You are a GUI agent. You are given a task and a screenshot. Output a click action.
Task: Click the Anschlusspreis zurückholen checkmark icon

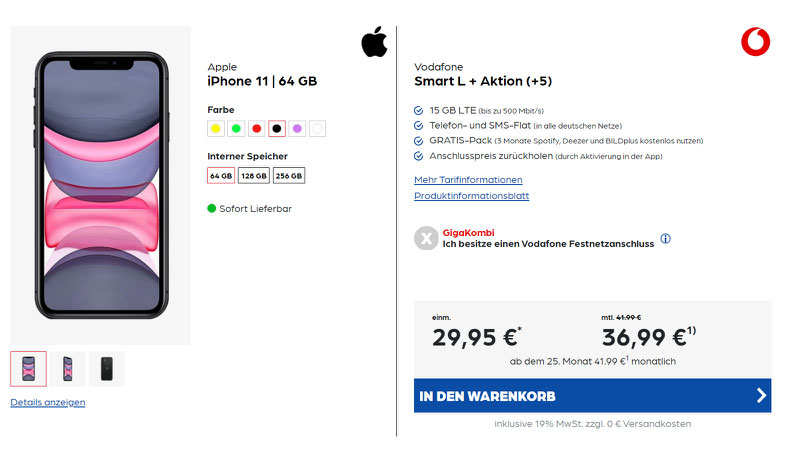(418, 156)
